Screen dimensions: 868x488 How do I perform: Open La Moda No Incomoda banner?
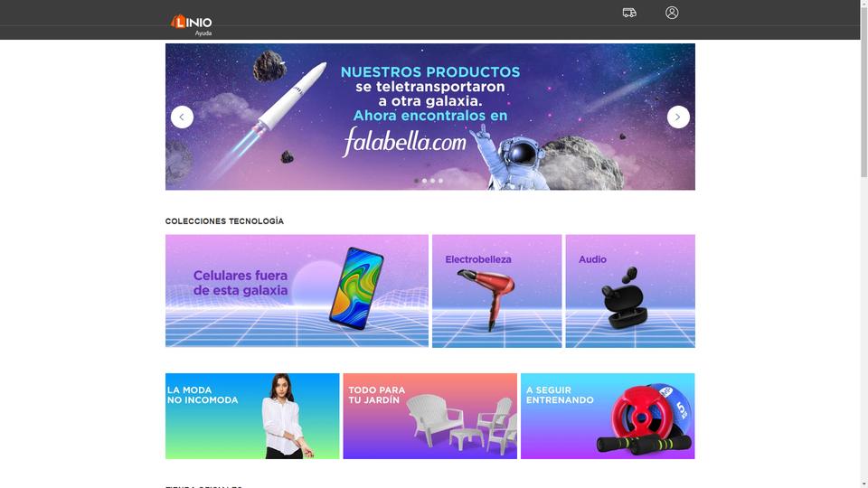coord(252,416)
